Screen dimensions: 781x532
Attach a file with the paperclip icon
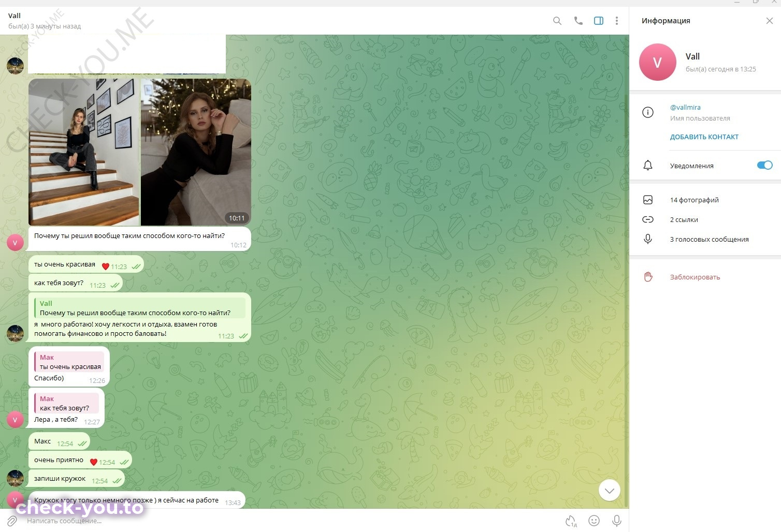tap(12, 521)
